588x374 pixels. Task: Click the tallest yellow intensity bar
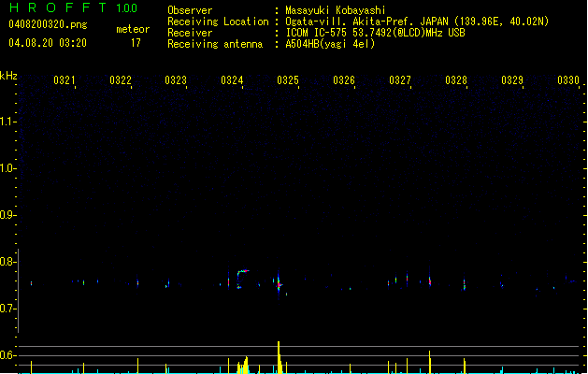pyautogui.click(x=279, y=357)
